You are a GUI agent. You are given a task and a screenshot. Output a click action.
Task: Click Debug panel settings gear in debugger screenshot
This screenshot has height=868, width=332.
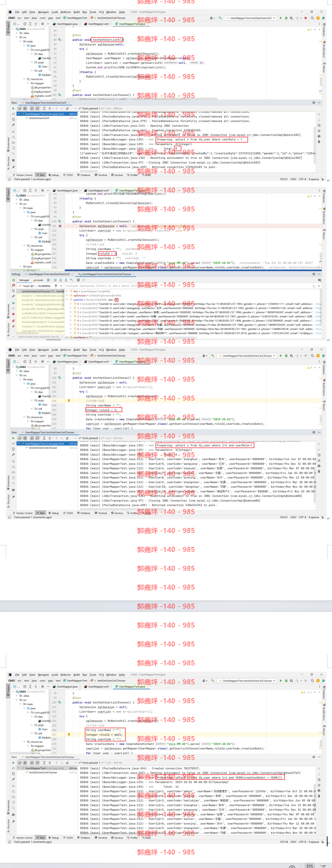[x=313, y=274]
